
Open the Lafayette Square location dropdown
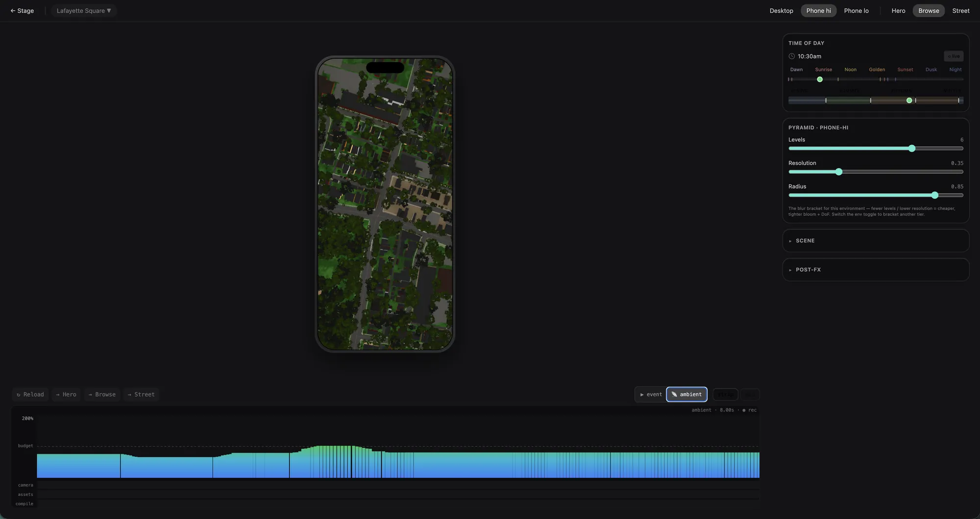[x=84, y=11]
